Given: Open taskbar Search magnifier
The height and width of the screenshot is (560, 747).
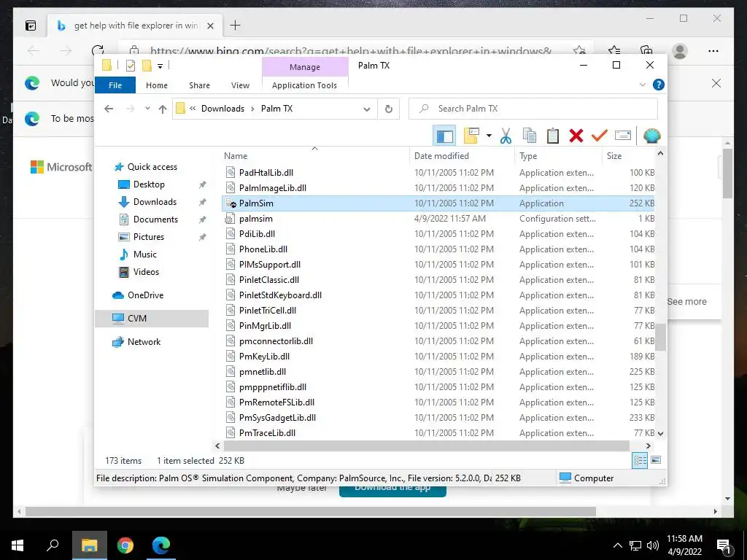Looking at the screenshot, I should point(53,545).
